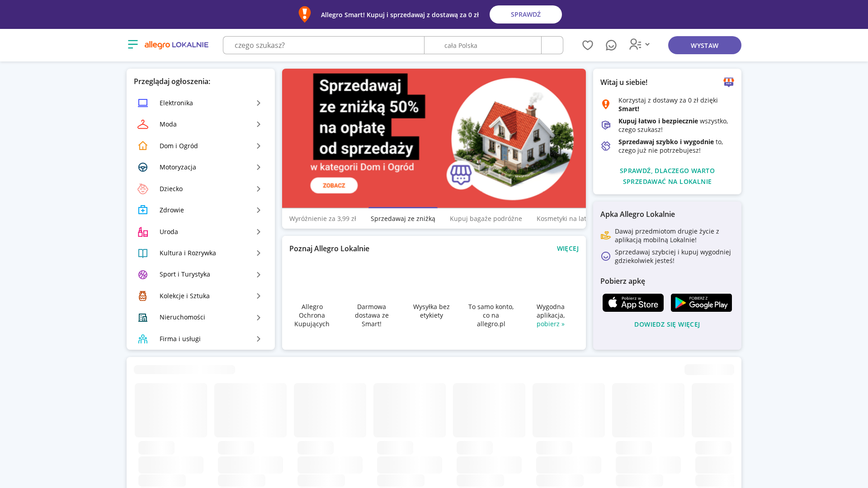The image size is (868, 488).
Task: Open the Firma i usługi category
Action: point(201,339)
